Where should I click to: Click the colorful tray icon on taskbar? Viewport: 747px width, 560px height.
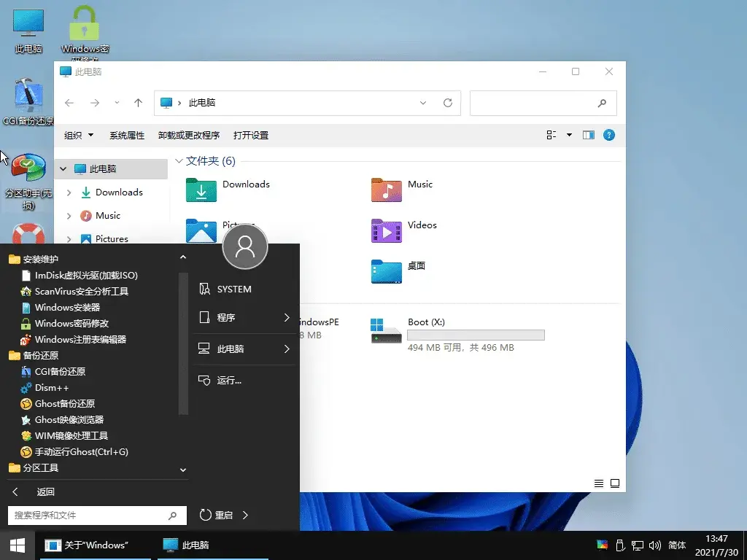point(602,545)
